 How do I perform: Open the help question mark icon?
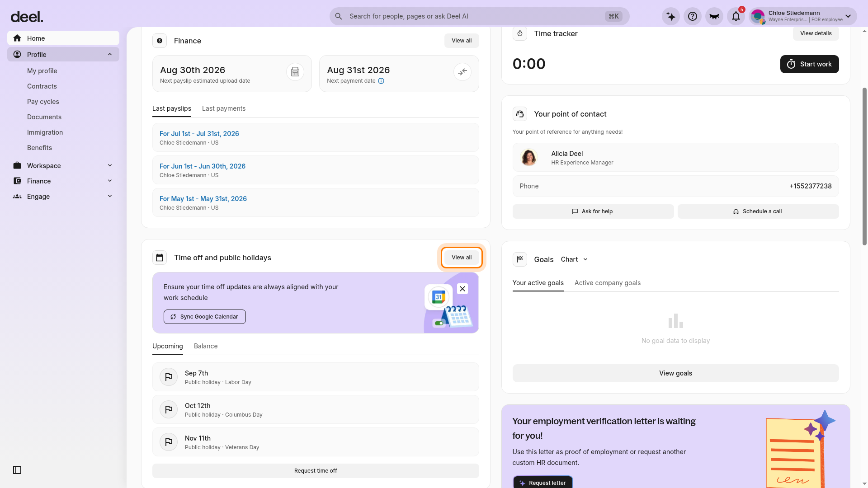tap(693, 16)
